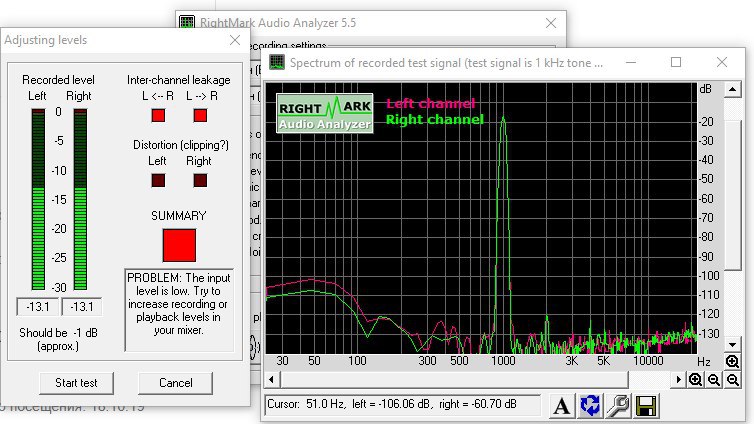Click the 'Should be -1 dB (approx.)' text
754x424 pixels.
(x=58, y=339)
